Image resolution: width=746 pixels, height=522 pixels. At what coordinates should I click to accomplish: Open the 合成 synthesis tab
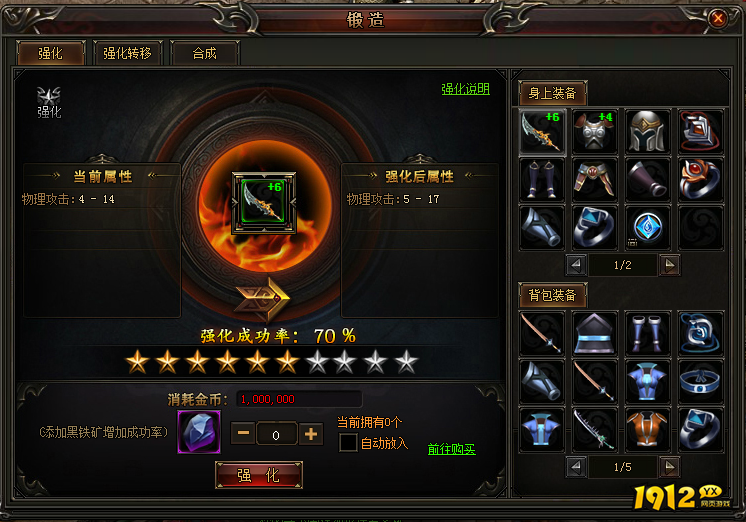pos(205,53)
